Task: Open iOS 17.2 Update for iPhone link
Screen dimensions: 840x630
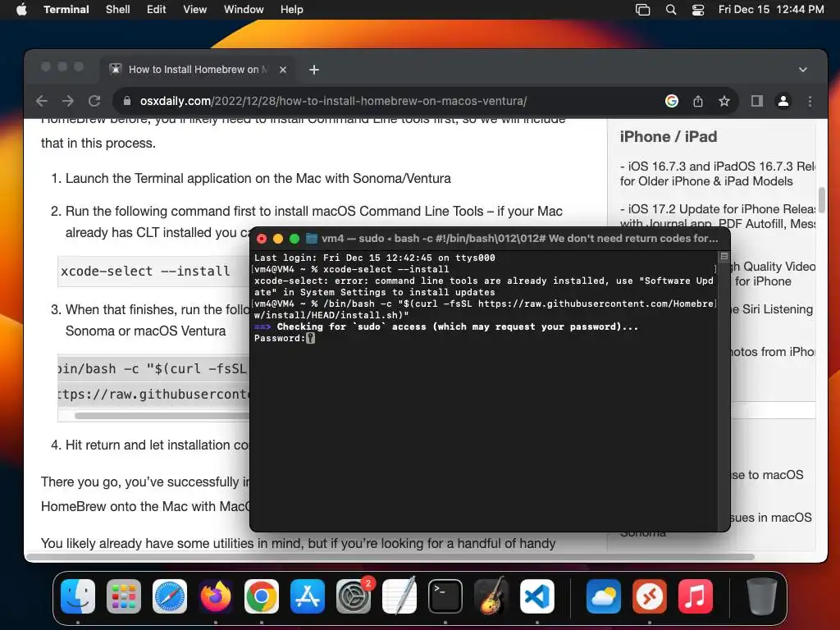Action: pyautogui.click(x=717, y=216)
